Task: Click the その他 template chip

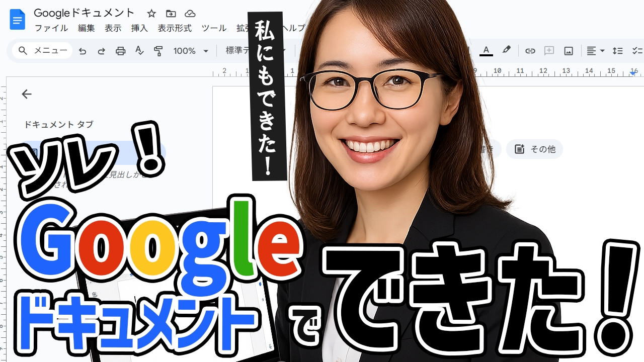Action: point(535,149)
